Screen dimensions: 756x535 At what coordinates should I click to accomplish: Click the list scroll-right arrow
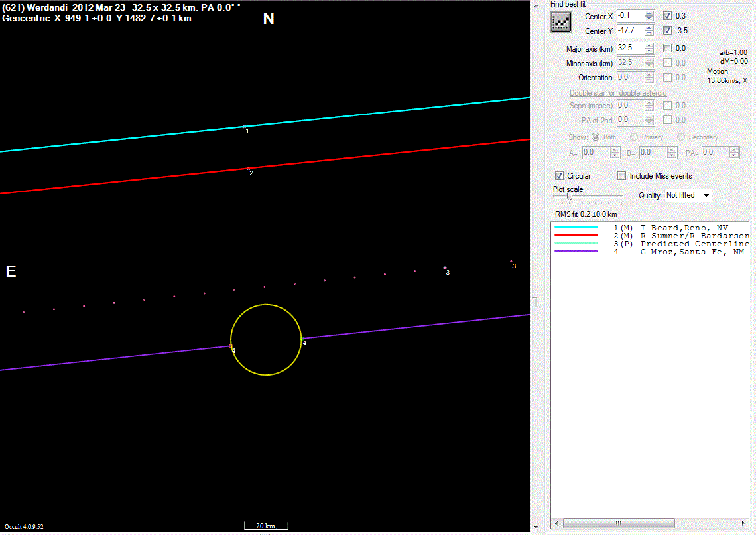click(743, 523)
